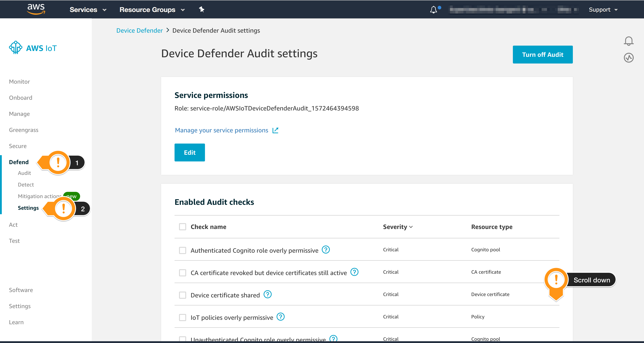Viewport: 644px width, 343px height.
Task: Open Test in the sidebar
Action: tap(14, 241)
